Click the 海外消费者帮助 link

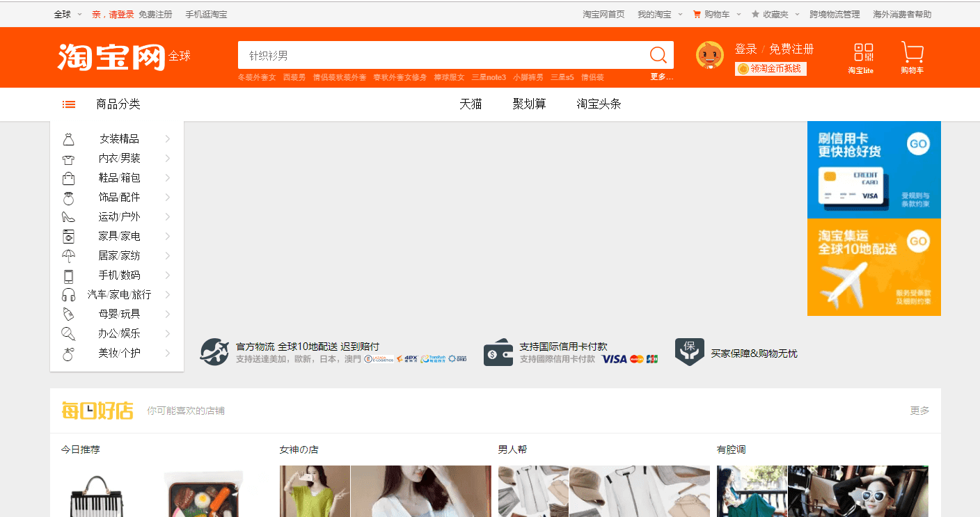[902, 14]
